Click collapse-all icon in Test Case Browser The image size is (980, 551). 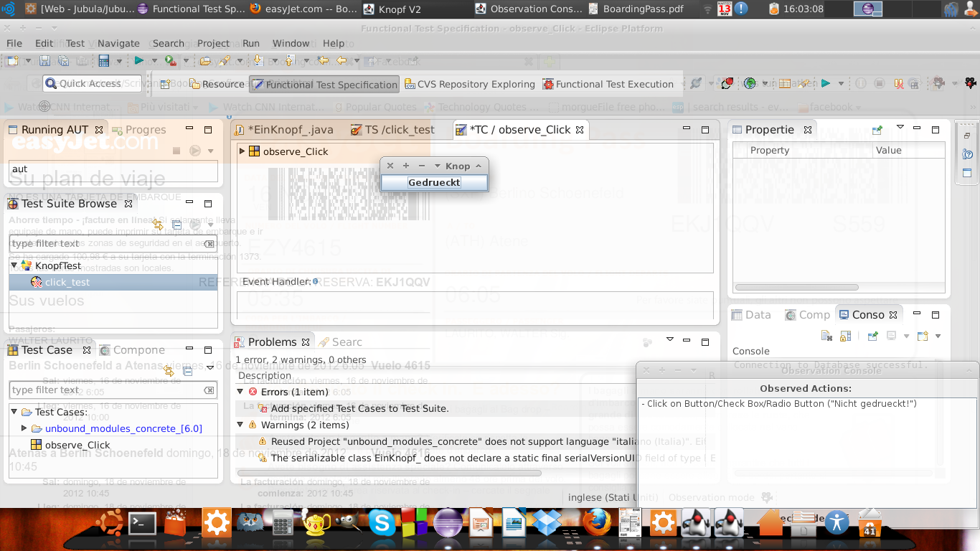pos(188,371)
